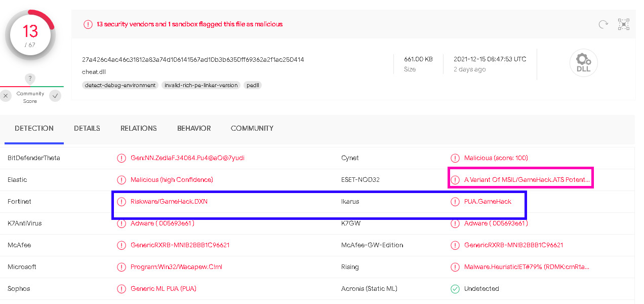644x304 pixels.
Task: Click K7GW's Adware ( 005693e61 ) result
Action: pyautogui.click(x=496, y=223)
